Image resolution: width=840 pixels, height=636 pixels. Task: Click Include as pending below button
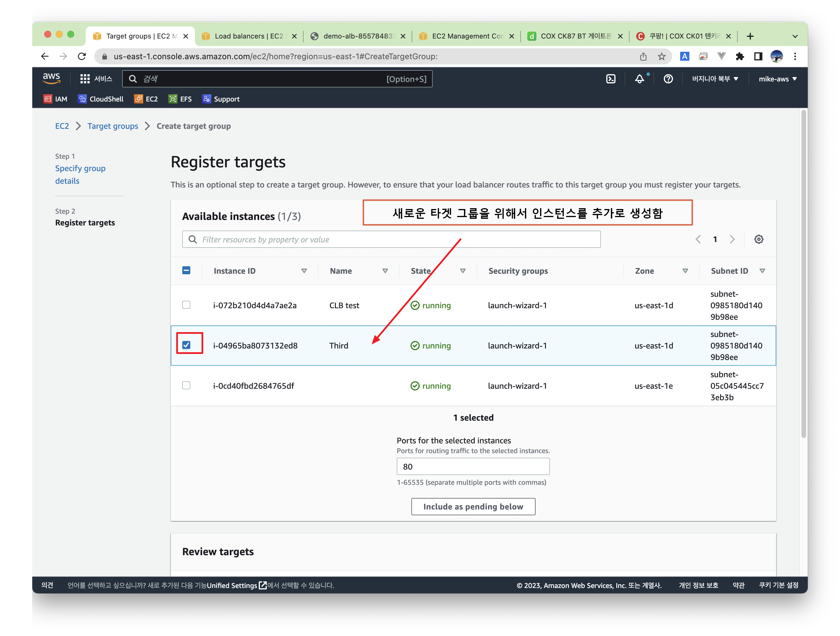point(473,507)
